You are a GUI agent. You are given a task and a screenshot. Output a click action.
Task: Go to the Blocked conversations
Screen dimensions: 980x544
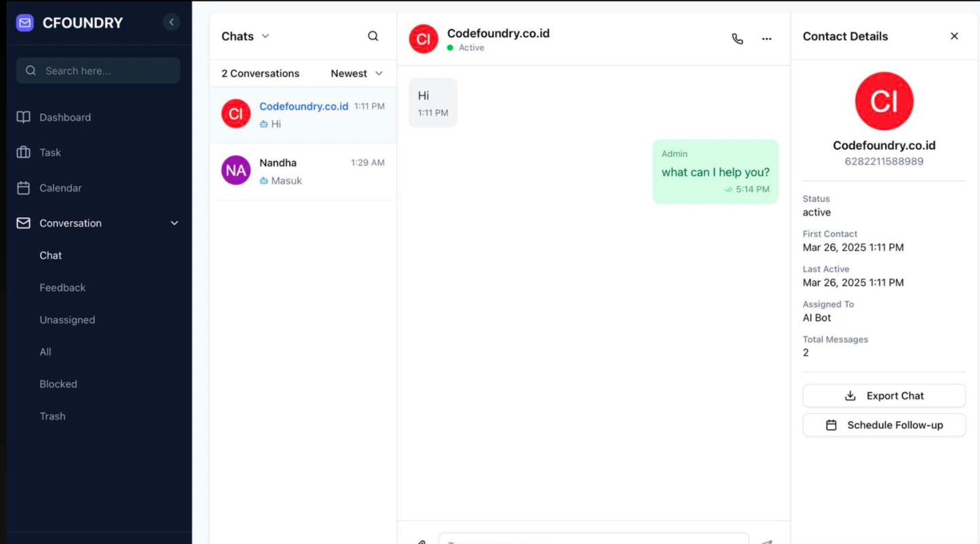[58, 384]
